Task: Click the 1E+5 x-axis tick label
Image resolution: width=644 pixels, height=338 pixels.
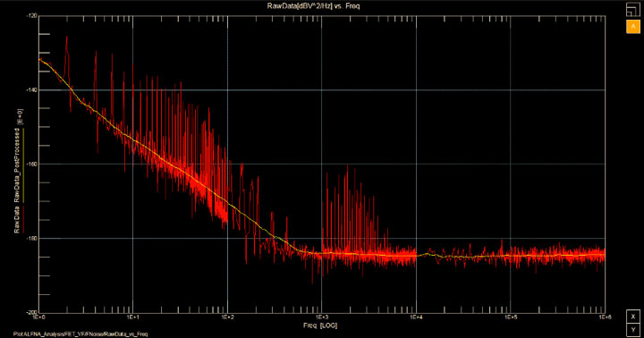Action: click(x=511, y=317)
